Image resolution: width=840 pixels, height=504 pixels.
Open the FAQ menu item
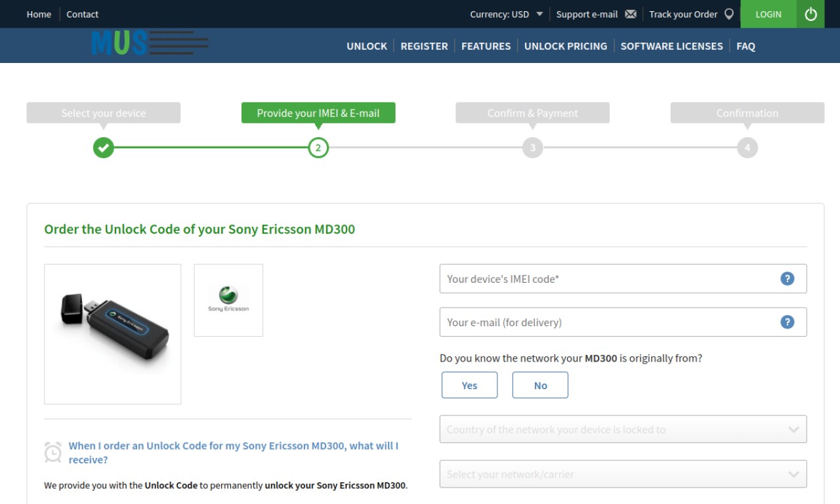(x=745, y=46)
